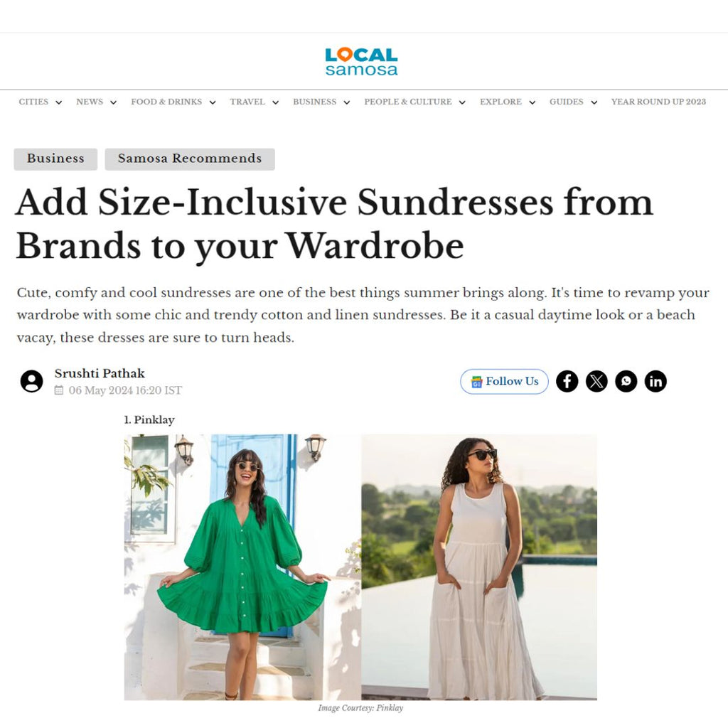Click the Samosa Recommends tag

point(190,159)
